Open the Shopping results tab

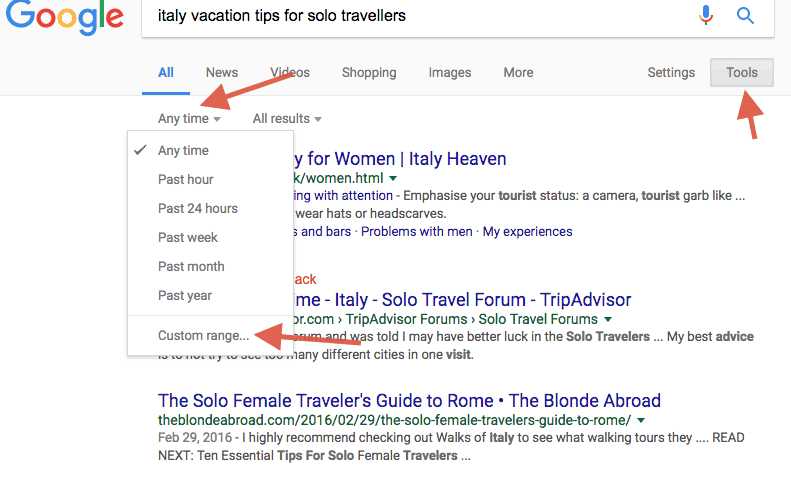coord(369,73)
